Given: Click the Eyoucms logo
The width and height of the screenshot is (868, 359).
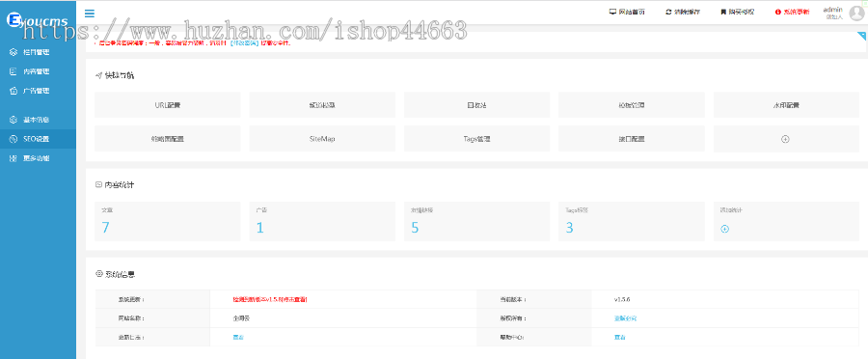Looking at the screenshot, I should [38, 21].
